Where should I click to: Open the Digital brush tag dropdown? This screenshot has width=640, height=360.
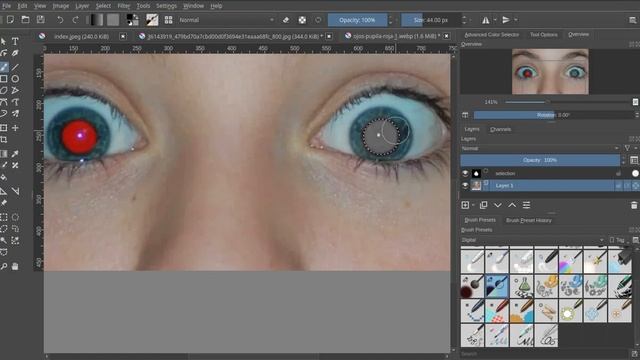[x=533, y=240]
